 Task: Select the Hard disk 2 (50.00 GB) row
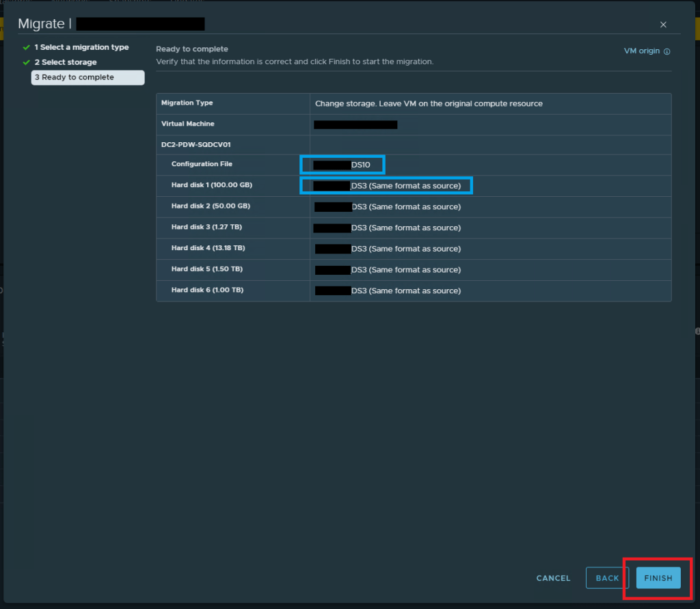coord(206,206)
